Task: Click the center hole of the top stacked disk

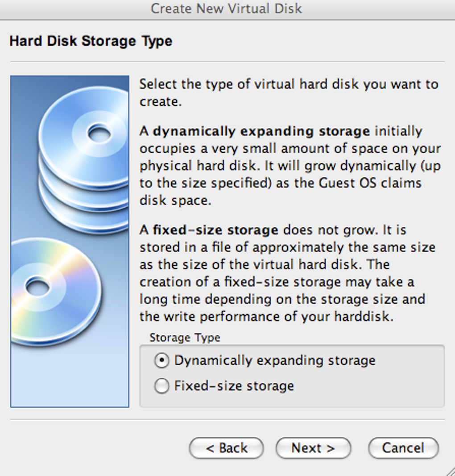Action: 99,133
